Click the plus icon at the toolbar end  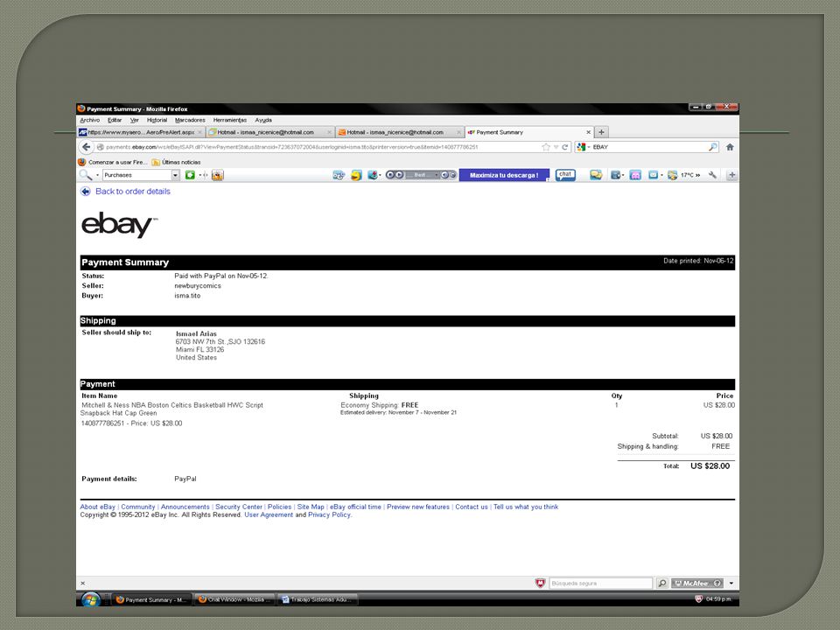pyautogui.click(x=731, y=175)
